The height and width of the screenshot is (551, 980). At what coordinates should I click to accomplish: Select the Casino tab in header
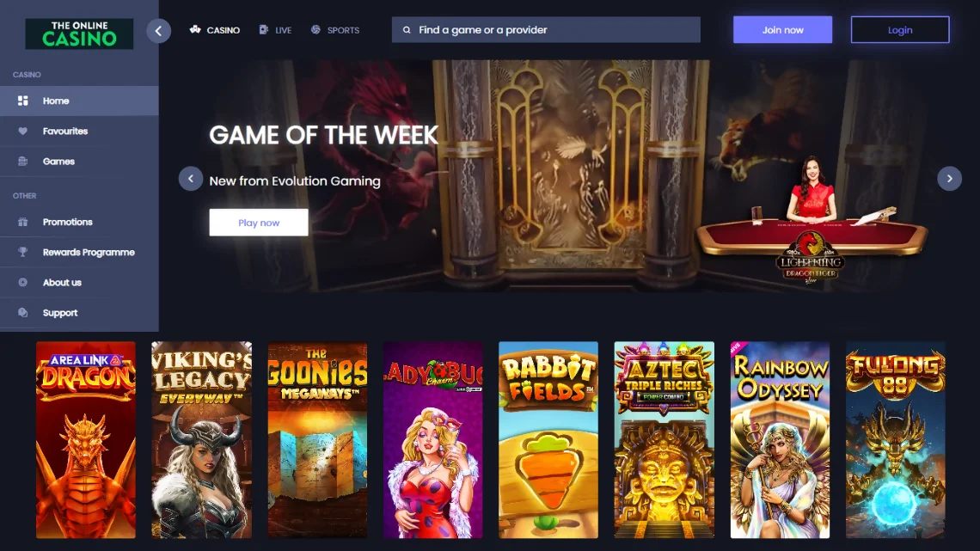(214, 30)
